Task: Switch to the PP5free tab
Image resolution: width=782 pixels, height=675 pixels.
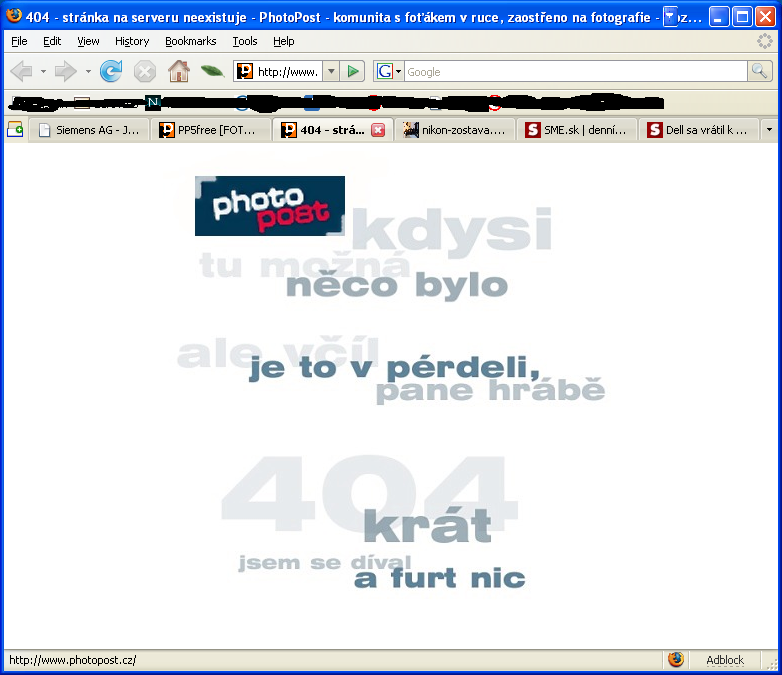Action: 210,130
